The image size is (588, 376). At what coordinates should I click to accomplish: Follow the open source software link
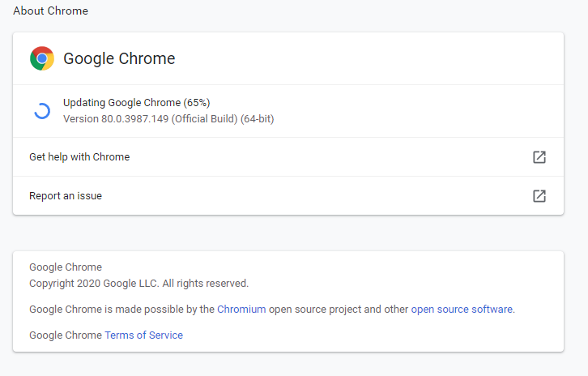coord(462,309)
